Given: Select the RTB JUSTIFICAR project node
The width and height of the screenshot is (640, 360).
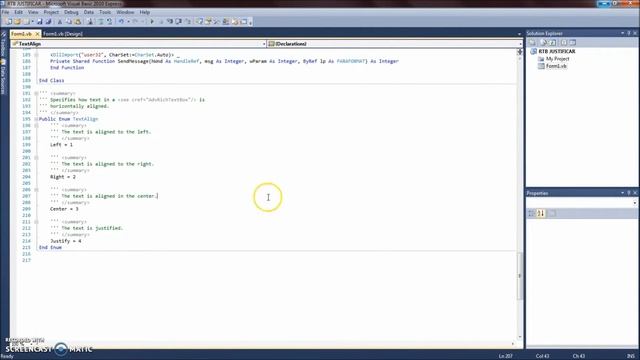Looking at the screenshot, I should coord(556,51).
